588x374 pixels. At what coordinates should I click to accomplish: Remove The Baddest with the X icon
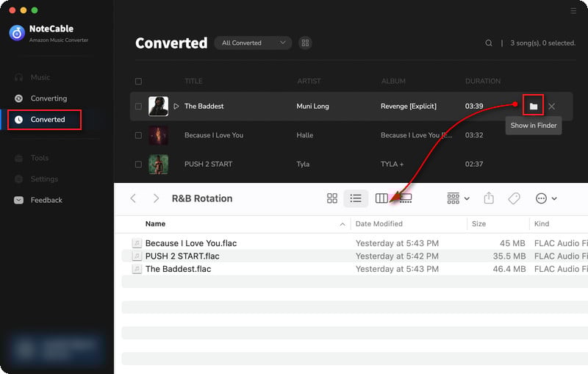(552, 107)
